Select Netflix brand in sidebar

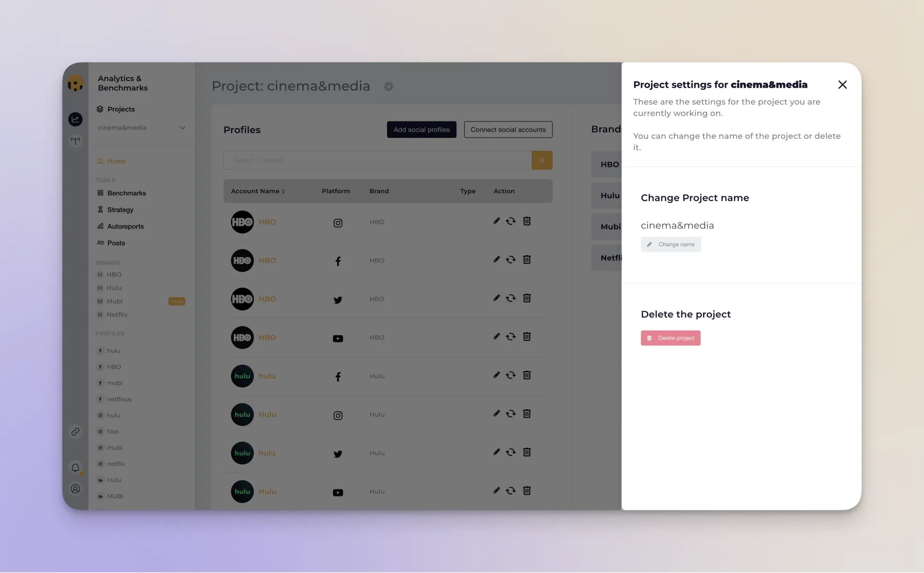[x=112, y=314]
